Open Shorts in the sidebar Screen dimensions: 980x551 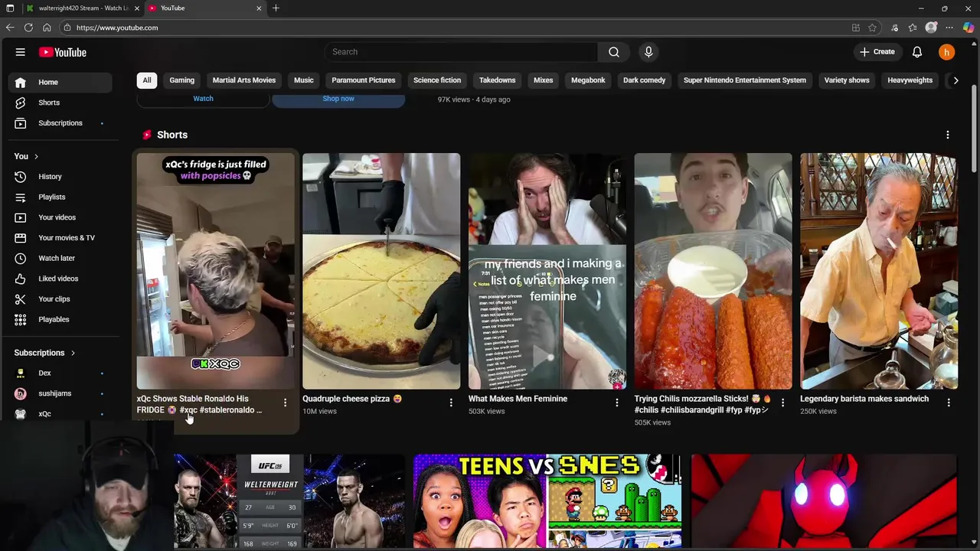[59, 103]
